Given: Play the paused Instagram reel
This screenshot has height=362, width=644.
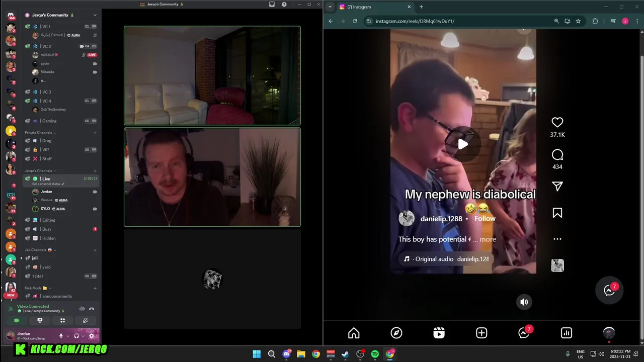Looking at the screenshot, I should (463, 144).
